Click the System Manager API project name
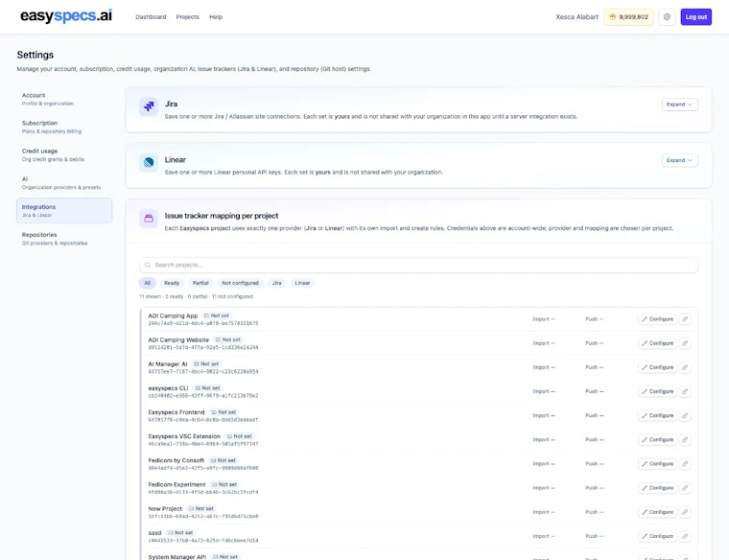Viewport: 729px width, 560px height. (177, 557)
